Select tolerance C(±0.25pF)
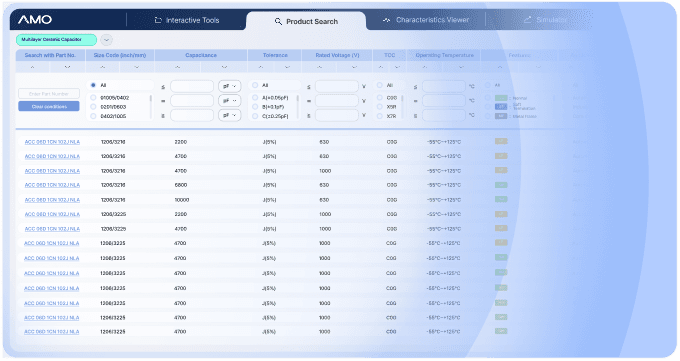This screenshot has width=680, height=361. pos(255,116)
